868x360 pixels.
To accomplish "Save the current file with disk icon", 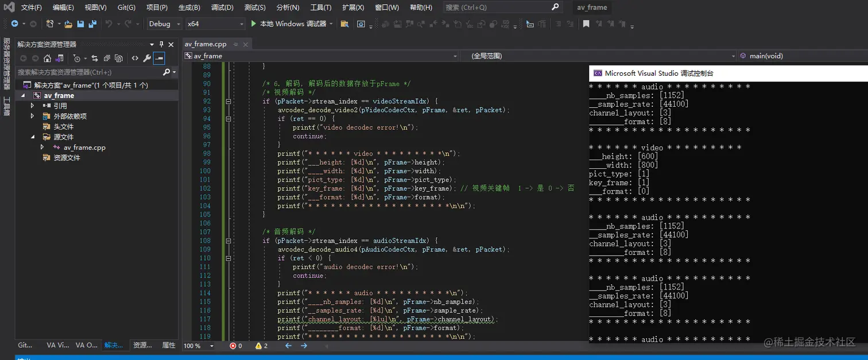I will [x=80, y=24].
